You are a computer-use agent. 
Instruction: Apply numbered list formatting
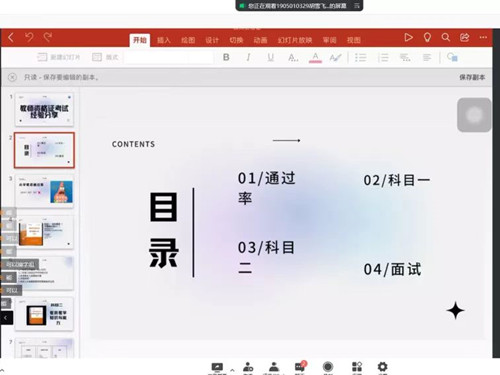click(x=383, y=58)
